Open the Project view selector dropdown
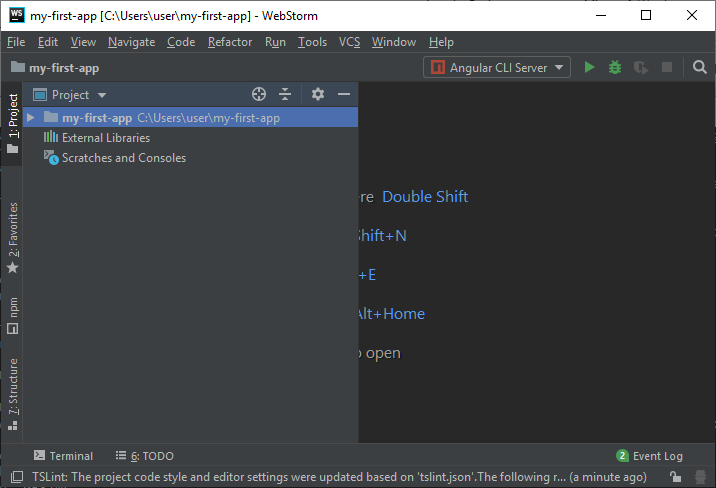 click(x=70, y=95)
